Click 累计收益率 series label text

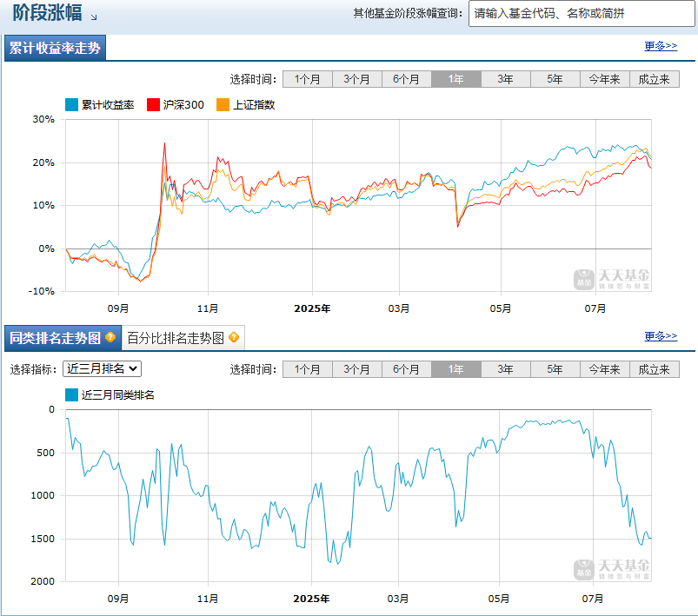pos(108,105)
